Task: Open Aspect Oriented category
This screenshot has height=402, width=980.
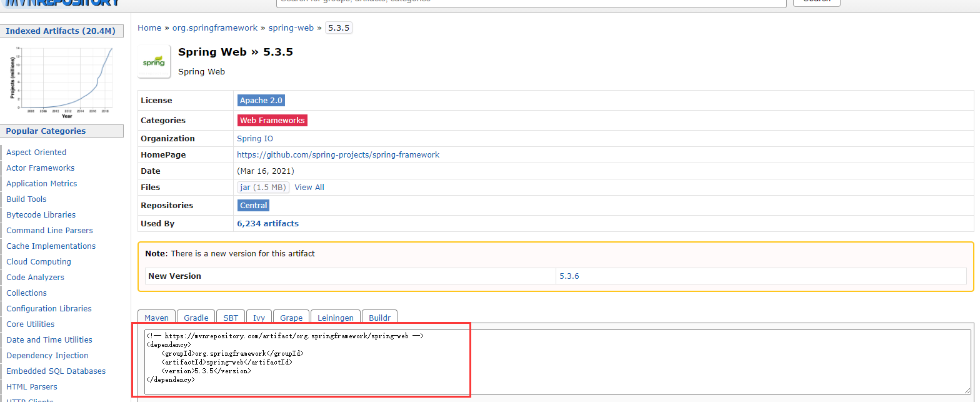Action: click(x=36, y=152)
